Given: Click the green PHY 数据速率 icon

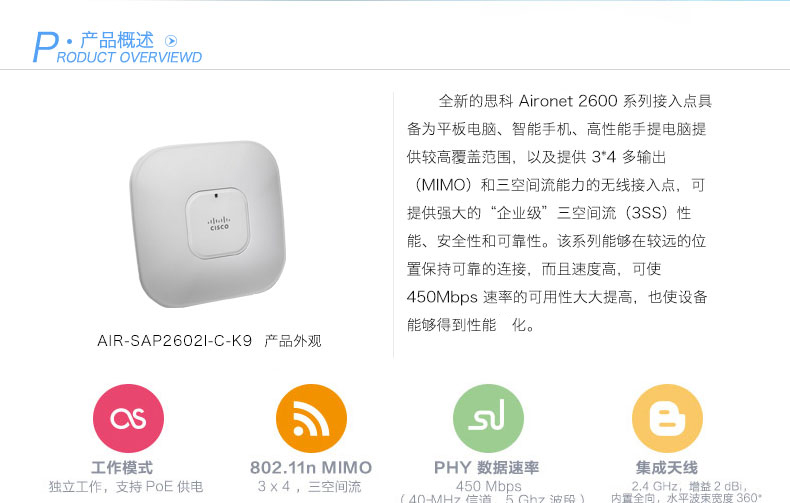Looking at the screenshot, I should click(x=488, y=418).
